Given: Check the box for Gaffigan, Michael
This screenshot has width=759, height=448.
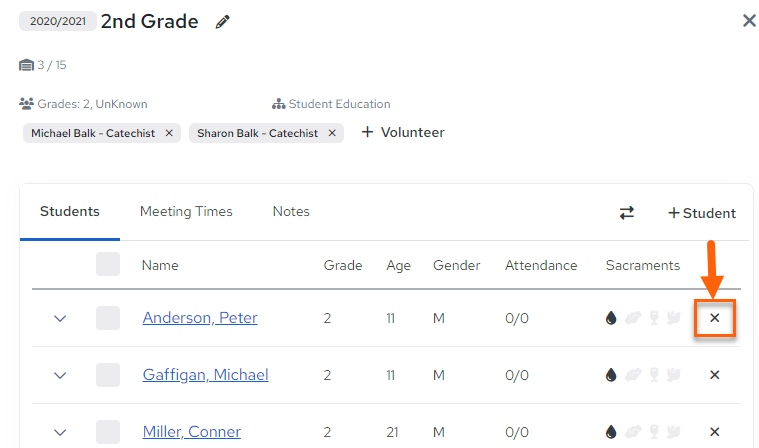Looking at the screenshot, I should (108, 375).
